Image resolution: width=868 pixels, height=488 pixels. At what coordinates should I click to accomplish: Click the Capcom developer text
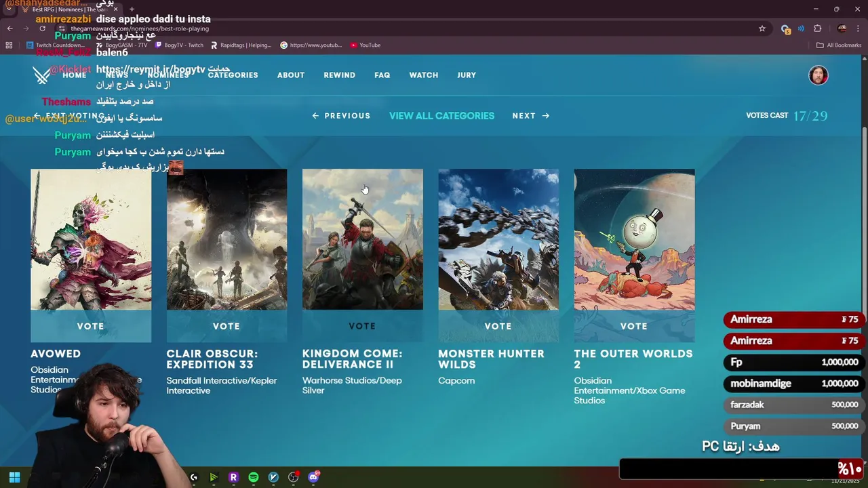[x=456, y=381]
